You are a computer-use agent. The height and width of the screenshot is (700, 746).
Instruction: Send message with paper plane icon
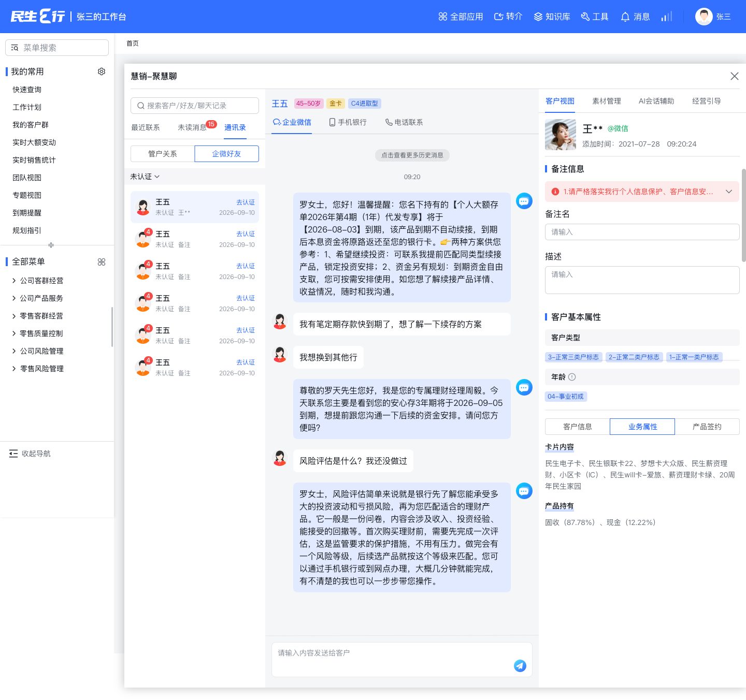coord(520,666)
